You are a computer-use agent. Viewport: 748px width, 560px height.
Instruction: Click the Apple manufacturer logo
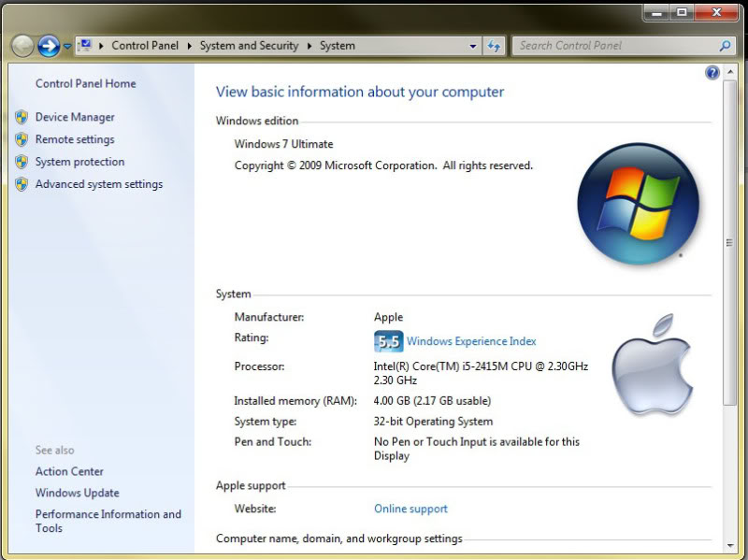coord(652,364)
